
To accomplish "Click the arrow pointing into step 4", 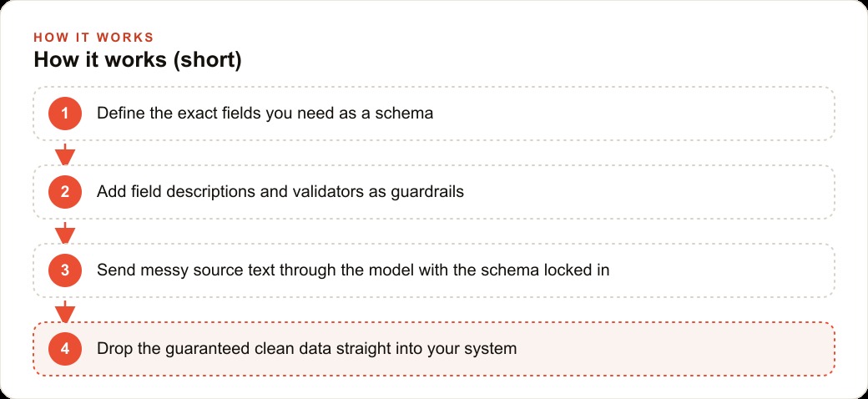I will 65,311.
